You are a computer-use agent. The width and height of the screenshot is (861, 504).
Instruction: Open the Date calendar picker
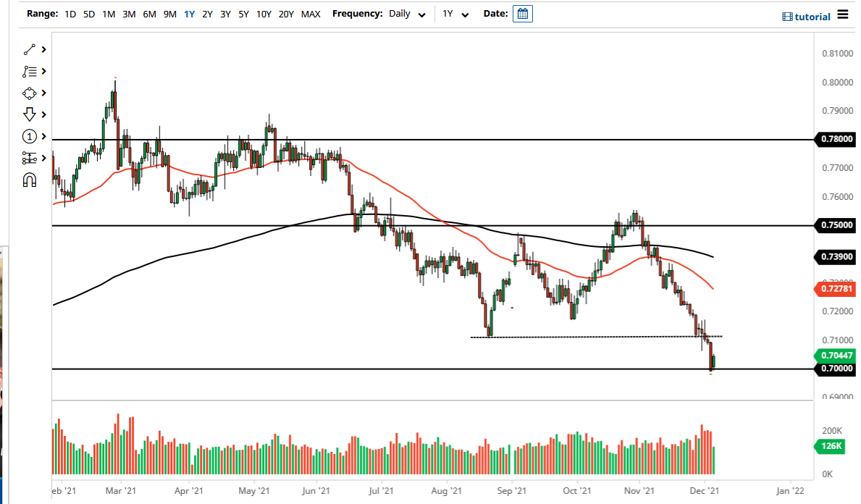pos(522,13)
